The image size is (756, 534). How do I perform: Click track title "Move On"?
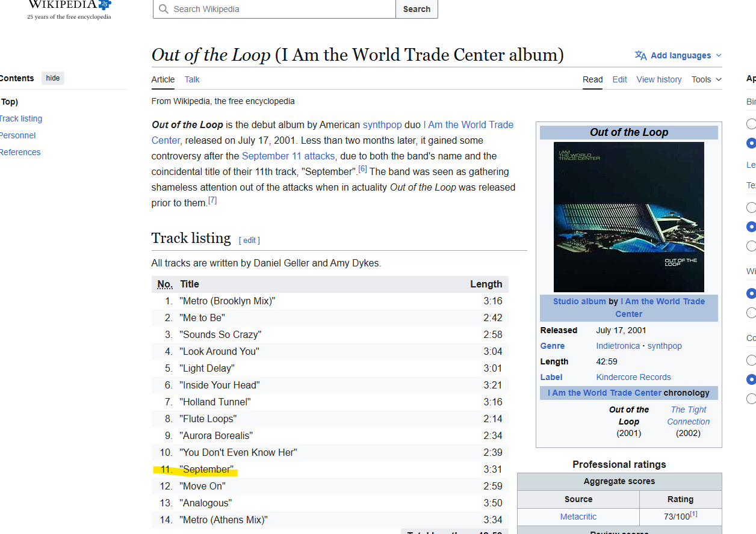click(202, 486)
